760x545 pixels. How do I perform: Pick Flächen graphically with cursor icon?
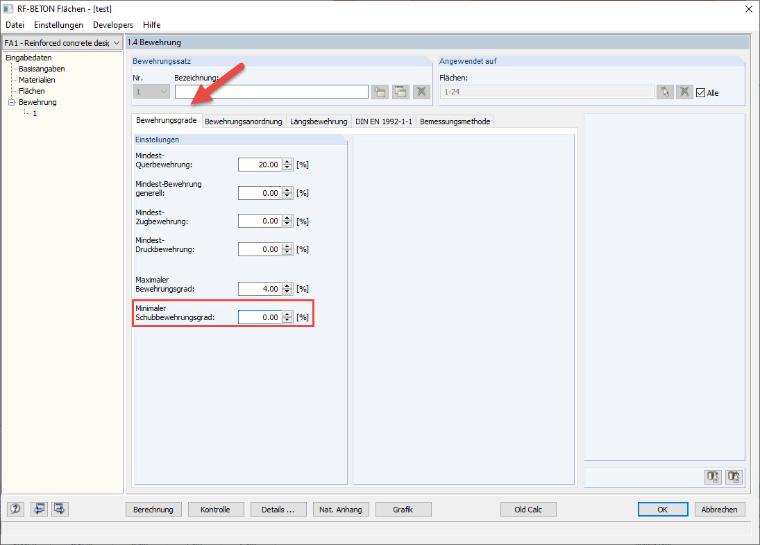(665, 92)
